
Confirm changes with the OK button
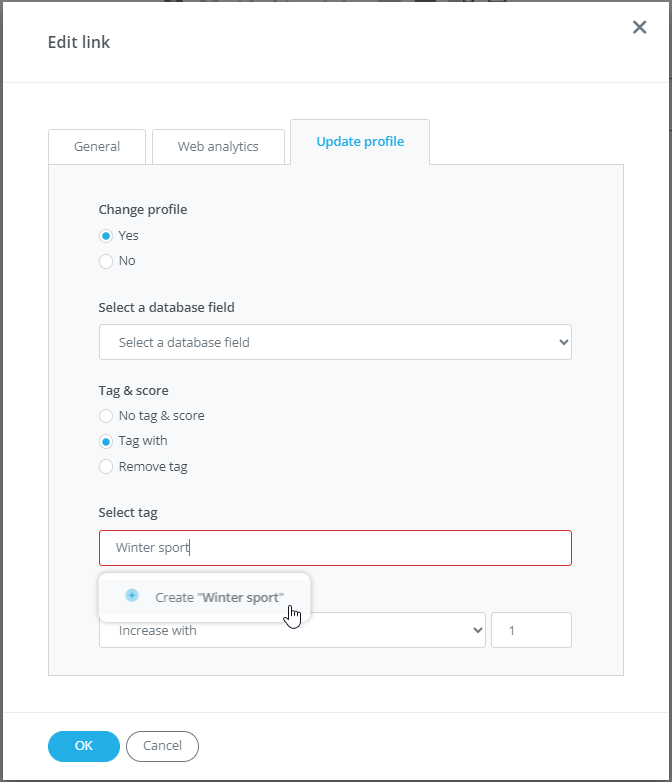[x=84, y=746]
